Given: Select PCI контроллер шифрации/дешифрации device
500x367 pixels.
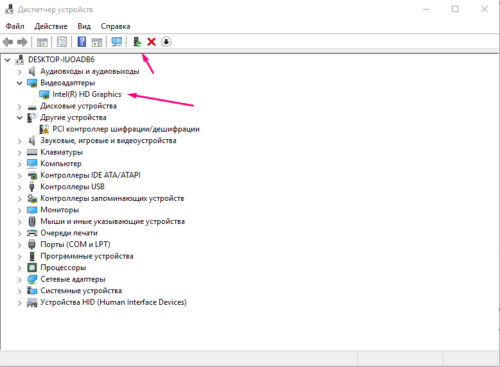Looking at the screenshot, I should tap(126, 129).
